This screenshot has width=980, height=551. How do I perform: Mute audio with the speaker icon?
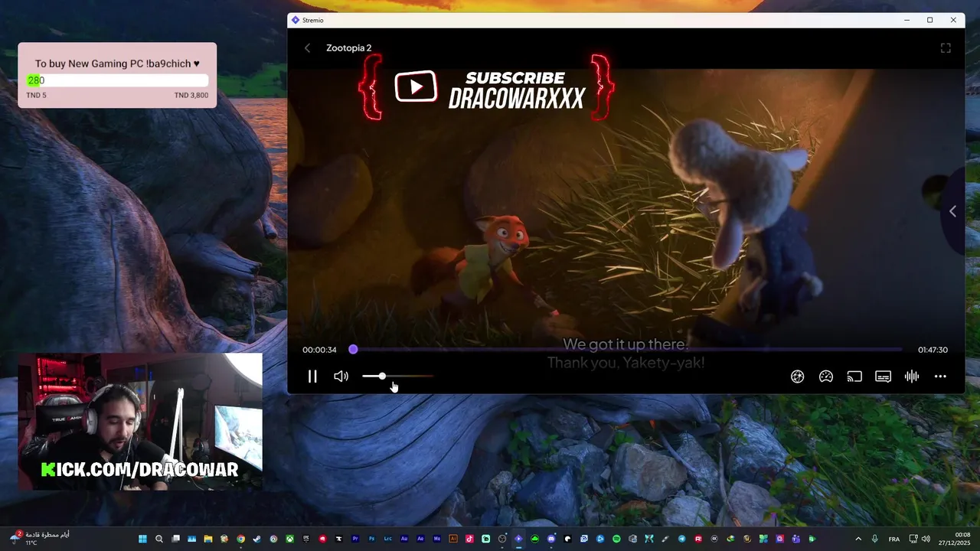pyautogui.click(x=341, y=377)
